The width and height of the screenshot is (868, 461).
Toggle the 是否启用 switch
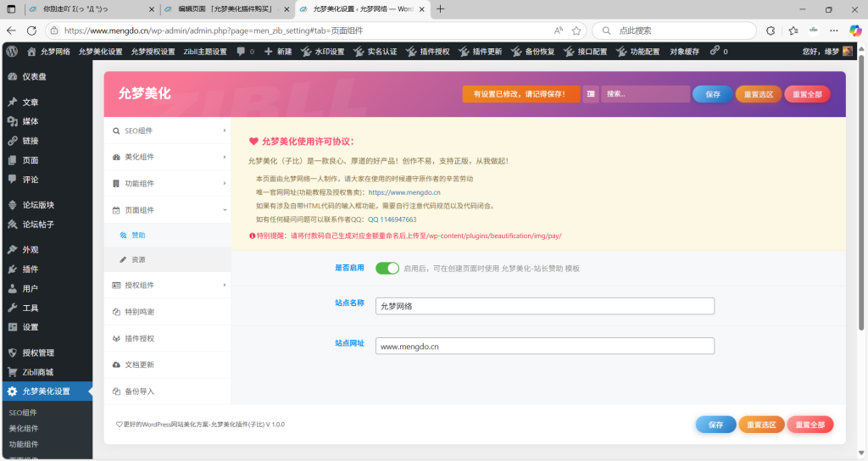click(387, 269)
